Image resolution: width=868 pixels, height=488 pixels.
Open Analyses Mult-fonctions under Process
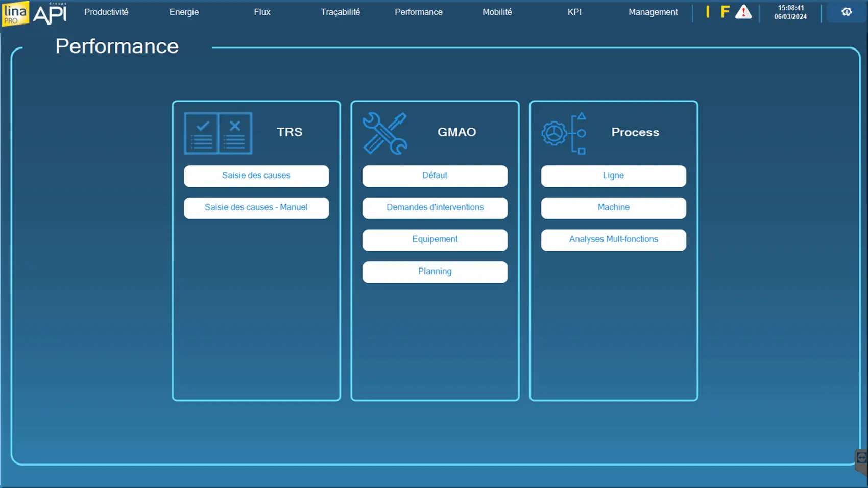(x=614, y=239)
